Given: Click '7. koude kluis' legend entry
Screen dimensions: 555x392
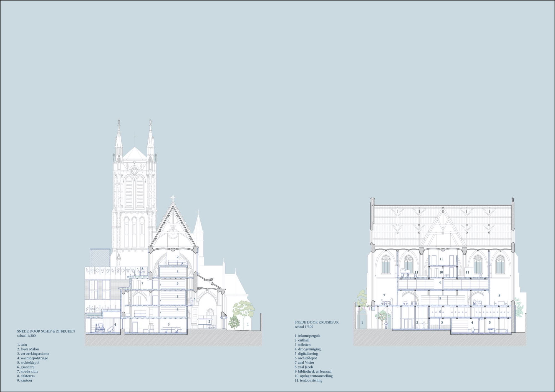Looking at the screenshot, I should 27,371.
